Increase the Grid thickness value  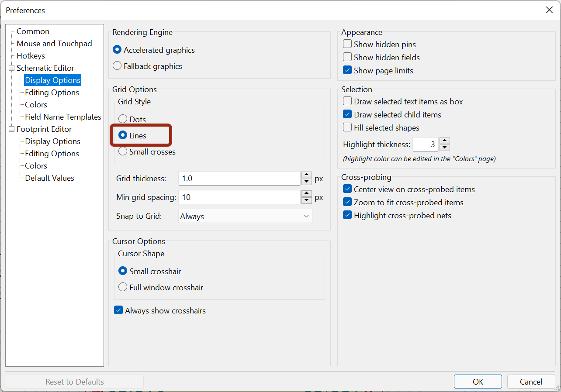coord(307,175)
